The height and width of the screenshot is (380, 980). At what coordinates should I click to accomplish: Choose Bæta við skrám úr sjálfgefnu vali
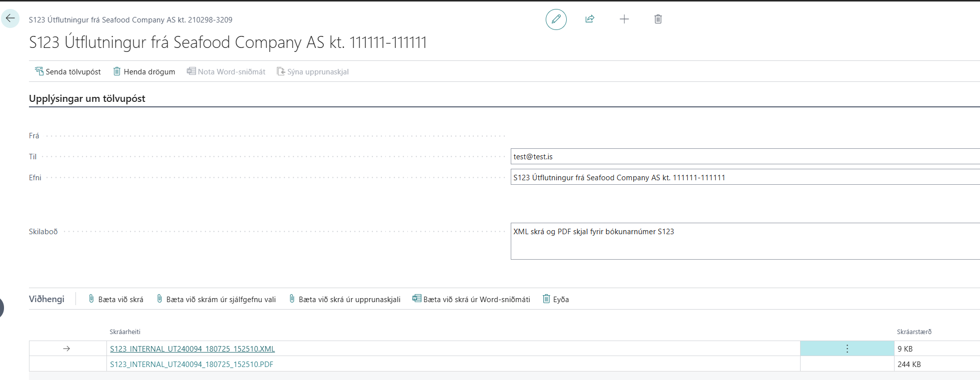[216, 300]
